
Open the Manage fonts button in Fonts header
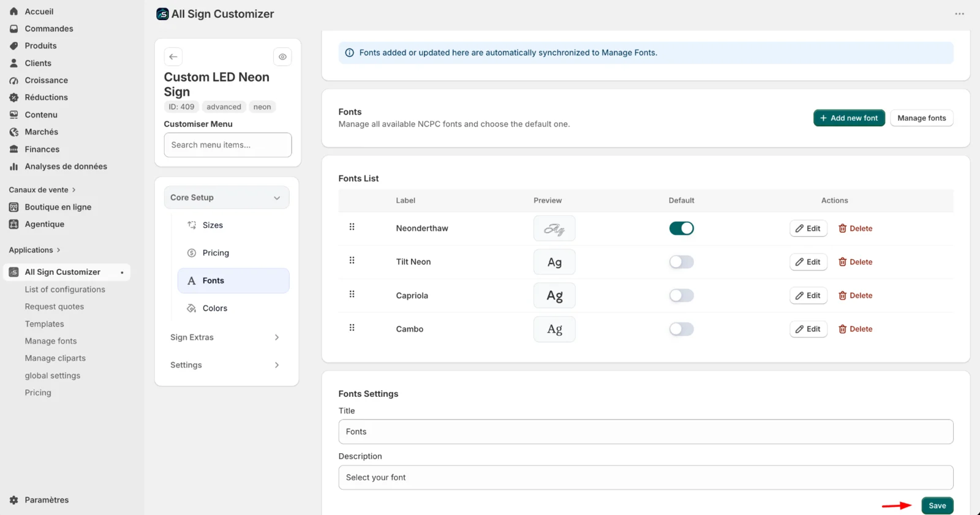(x=921, y=118)
